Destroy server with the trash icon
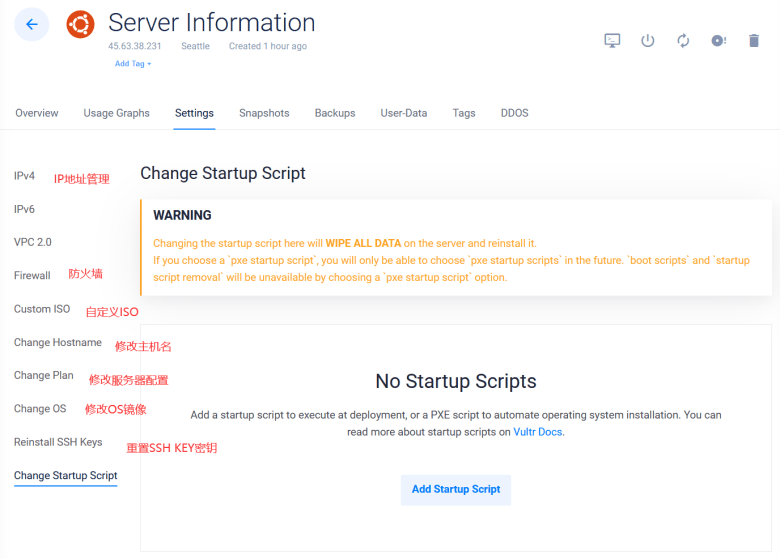The image size is (780, 559). (754, 40)
